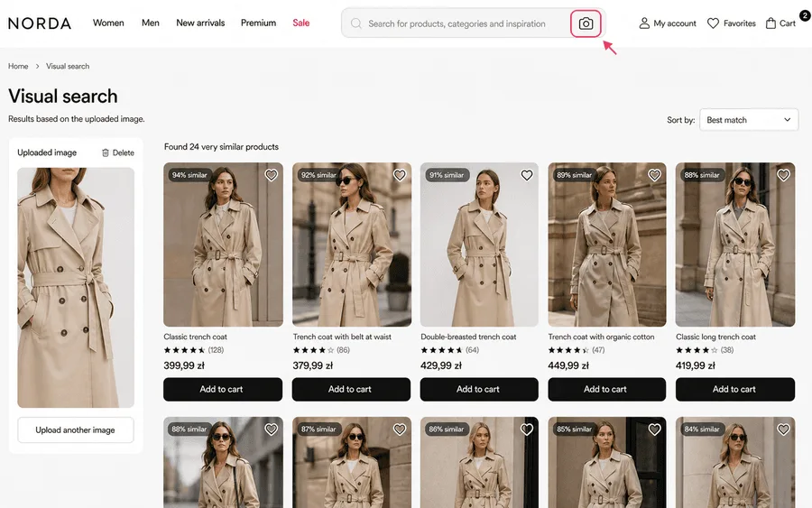Click the product search input field
Image resolution: width=812 pixels, height=508 pixels.
457,23
